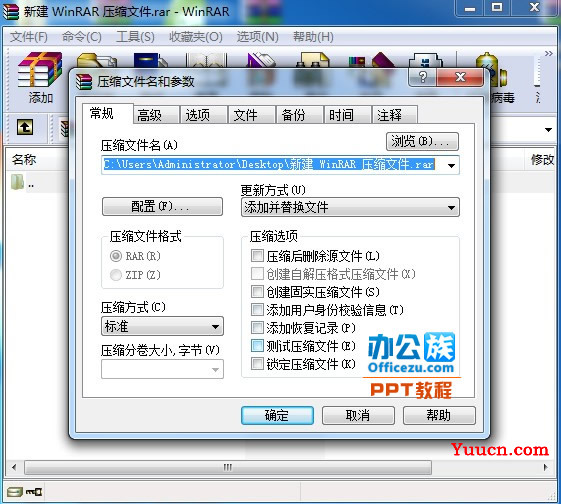This screenshot has height=504, width=561.
Task: Close the archive name and parameters dialog
Action: pos(460,77)
